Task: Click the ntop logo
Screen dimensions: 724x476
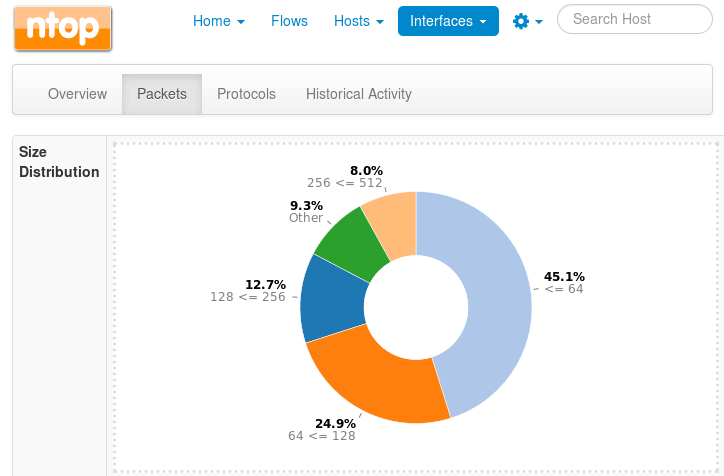Action: pos(63,28)
